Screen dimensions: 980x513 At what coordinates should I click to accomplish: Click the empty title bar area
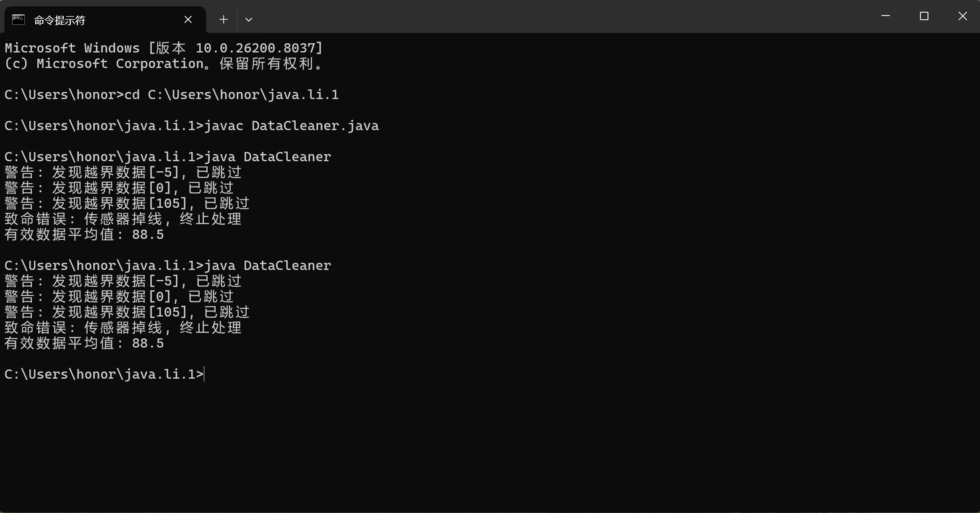(x=545, y=17)
